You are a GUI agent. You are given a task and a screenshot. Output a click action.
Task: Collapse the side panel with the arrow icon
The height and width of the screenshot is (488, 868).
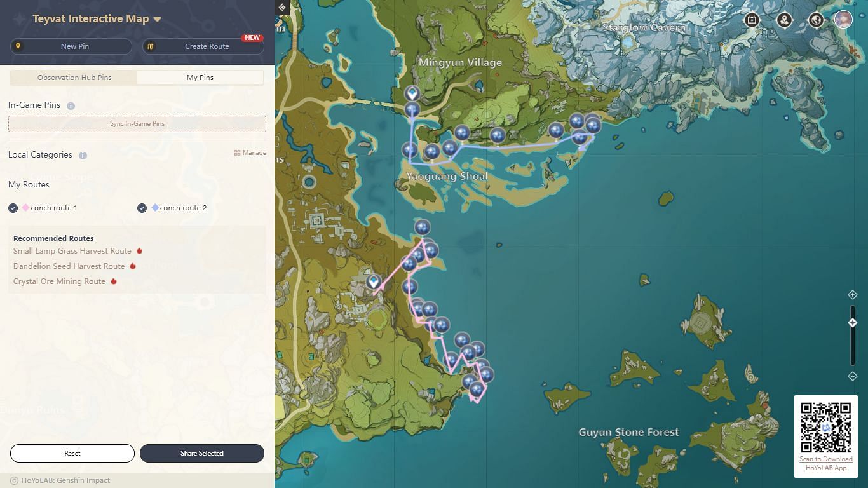click(282, 8)
